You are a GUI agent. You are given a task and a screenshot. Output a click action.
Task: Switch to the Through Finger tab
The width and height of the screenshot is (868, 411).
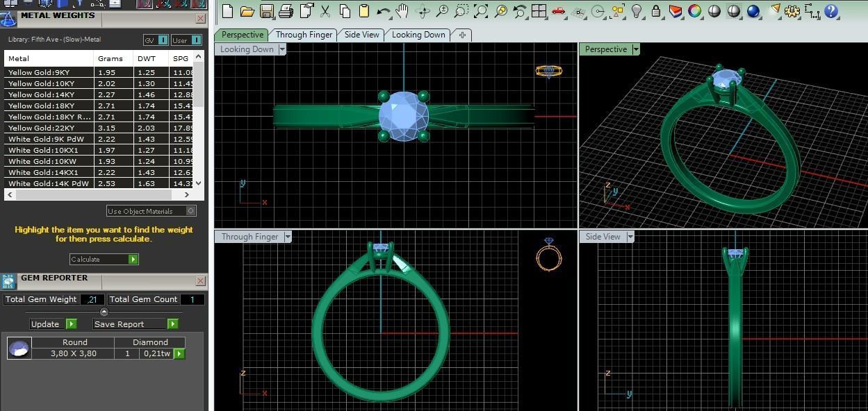[x=304, y=35]
